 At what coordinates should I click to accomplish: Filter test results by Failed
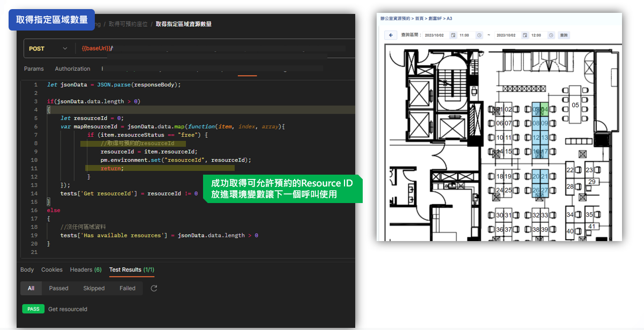pyautogui.click(x=128, y=288)
